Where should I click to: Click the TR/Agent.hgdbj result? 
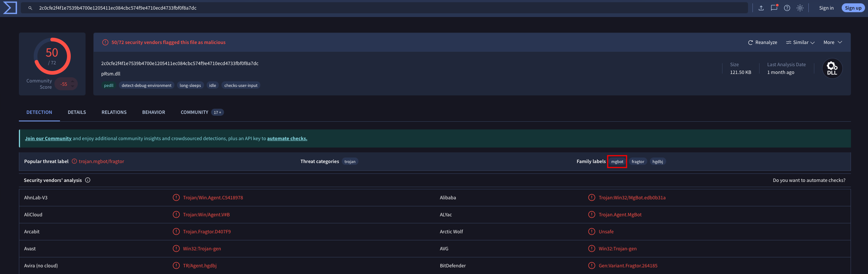(200, 265)
